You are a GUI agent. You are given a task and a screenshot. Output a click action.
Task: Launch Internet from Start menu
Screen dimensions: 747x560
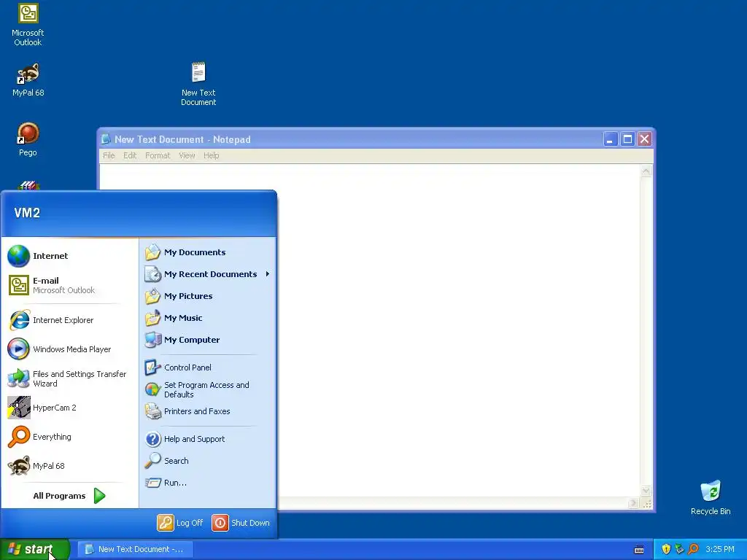click(70, 256)
